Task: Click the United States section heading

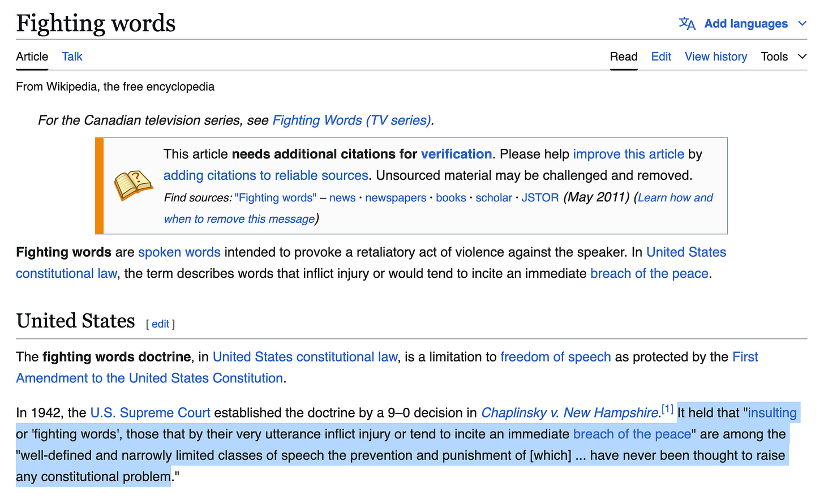Action: click(x=75, y=321)
